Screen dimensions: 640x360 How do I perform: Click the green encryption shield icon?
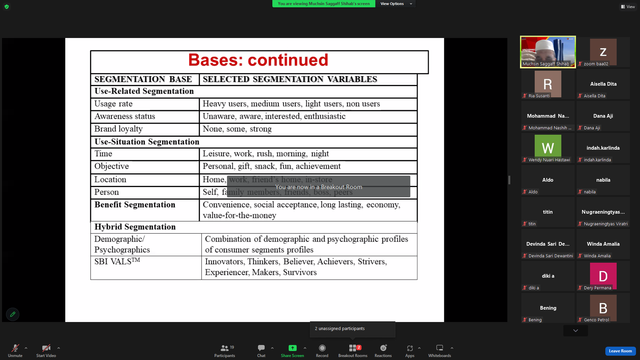(x=7, y=7)
